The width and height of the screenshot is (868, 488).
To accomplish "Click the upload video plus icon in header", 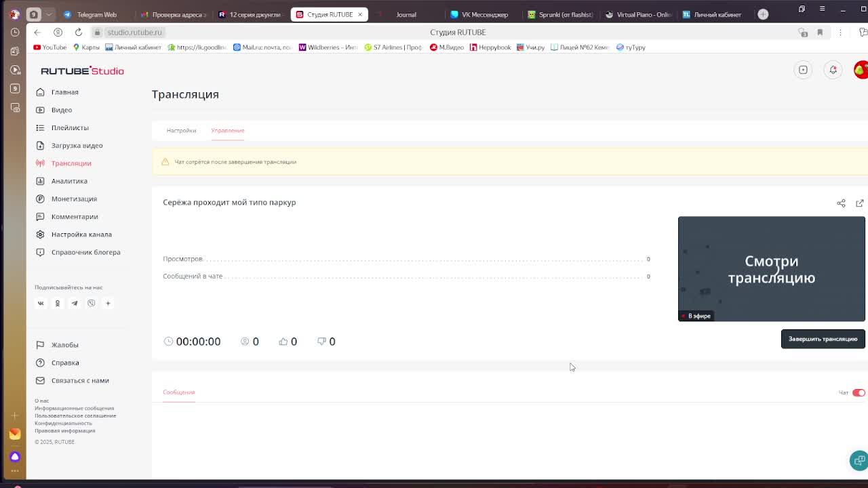I will (803, 70).
